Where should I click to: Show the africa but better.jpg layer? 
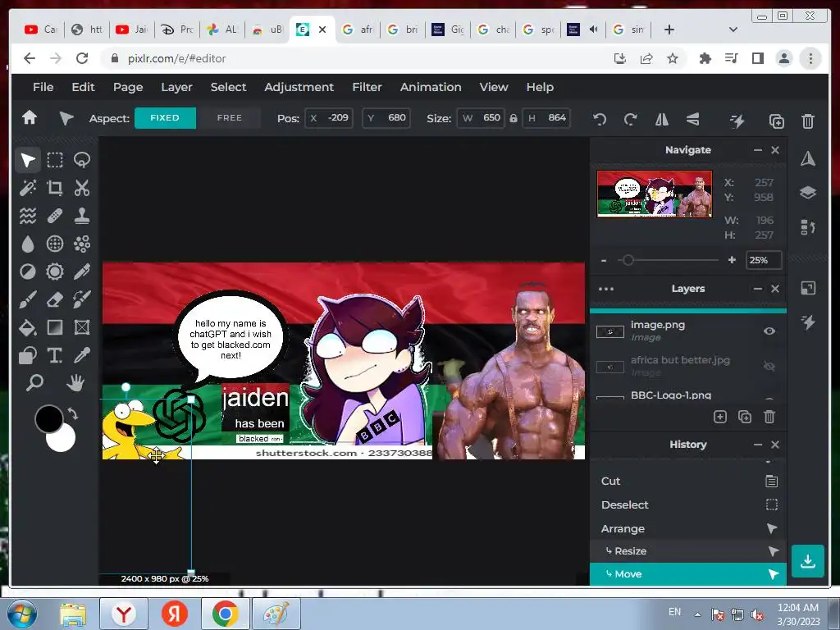(x=769, y=367)
